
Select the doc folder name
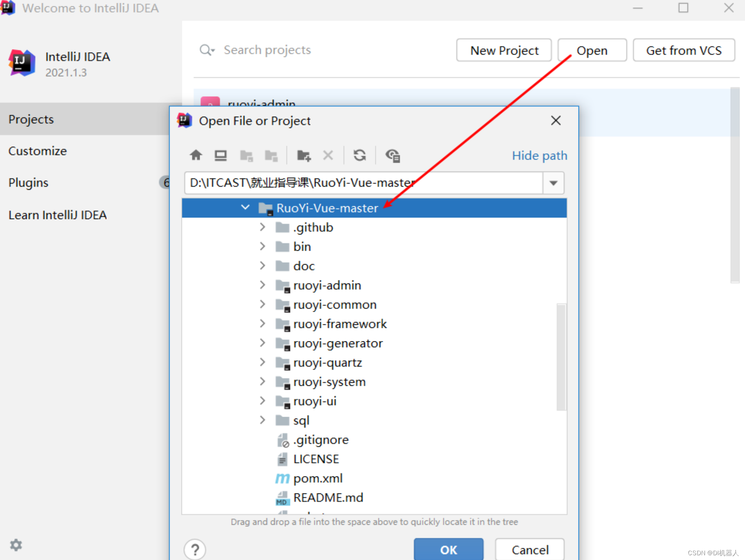(304, 266)
